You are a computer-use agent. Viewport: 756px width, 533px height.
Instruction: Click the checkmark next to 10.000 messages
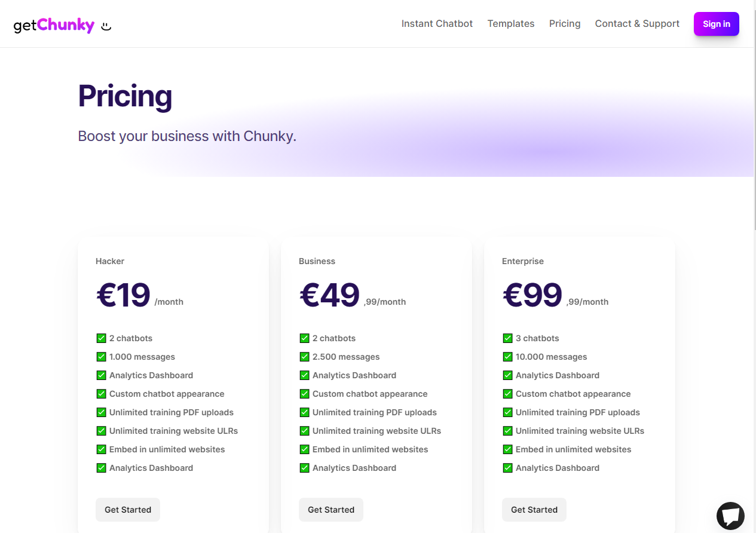pyautogui.click(x=507, y=357)
